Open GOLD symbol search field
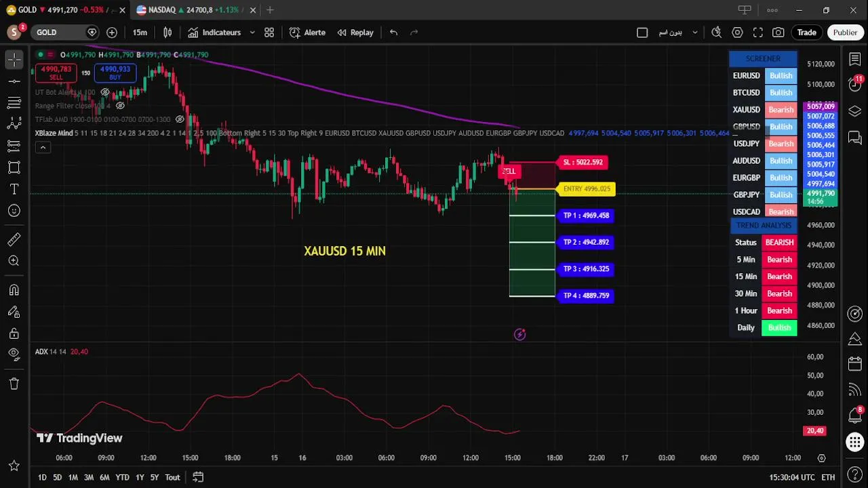The image size is (868, 488). [x=64, y=33]
